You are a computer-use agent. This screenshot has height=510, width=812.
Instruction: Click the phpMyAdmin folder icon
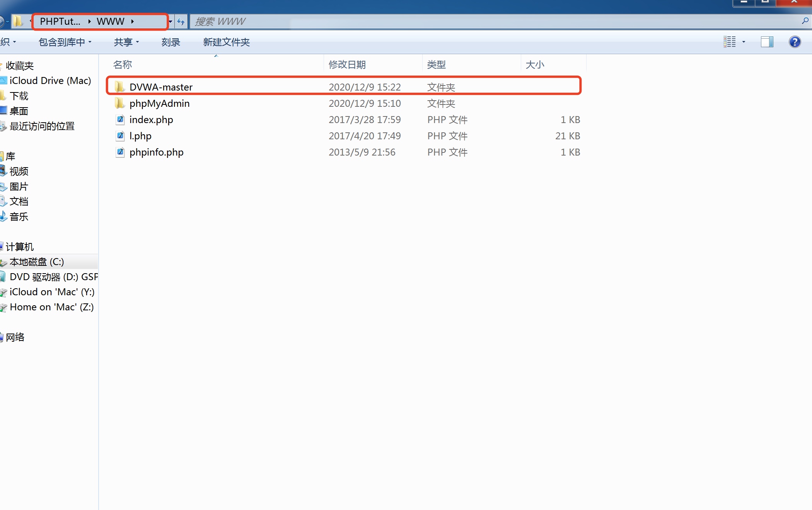[119, 103]
